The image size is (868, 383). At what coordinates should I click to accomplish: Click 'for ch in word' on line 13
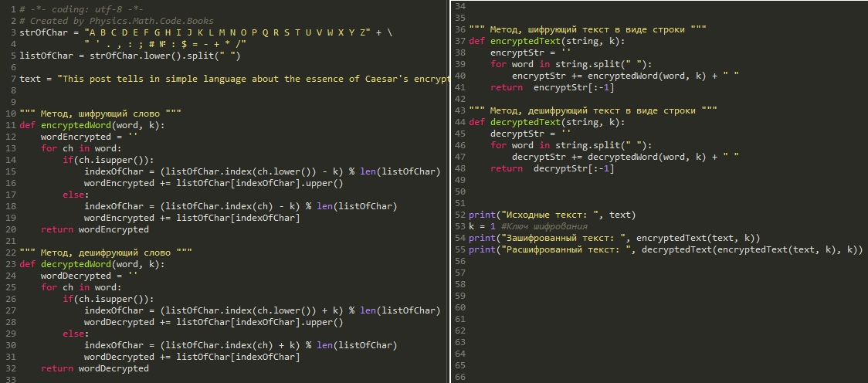click(81, 148)
